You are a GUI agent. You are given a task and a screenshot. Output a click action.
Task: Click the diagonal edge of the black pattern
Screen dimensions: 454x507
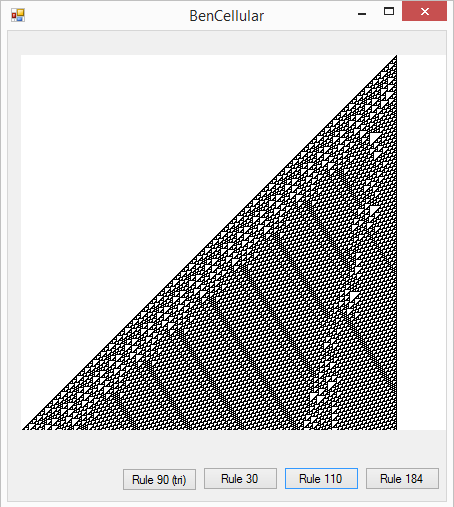pos(209,243)
